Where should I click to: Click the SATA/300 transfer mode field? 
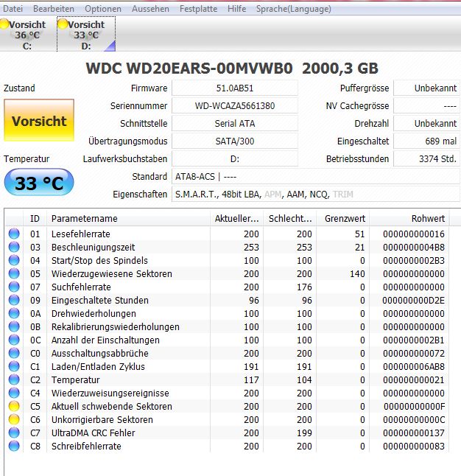click(x=235, y=141)
